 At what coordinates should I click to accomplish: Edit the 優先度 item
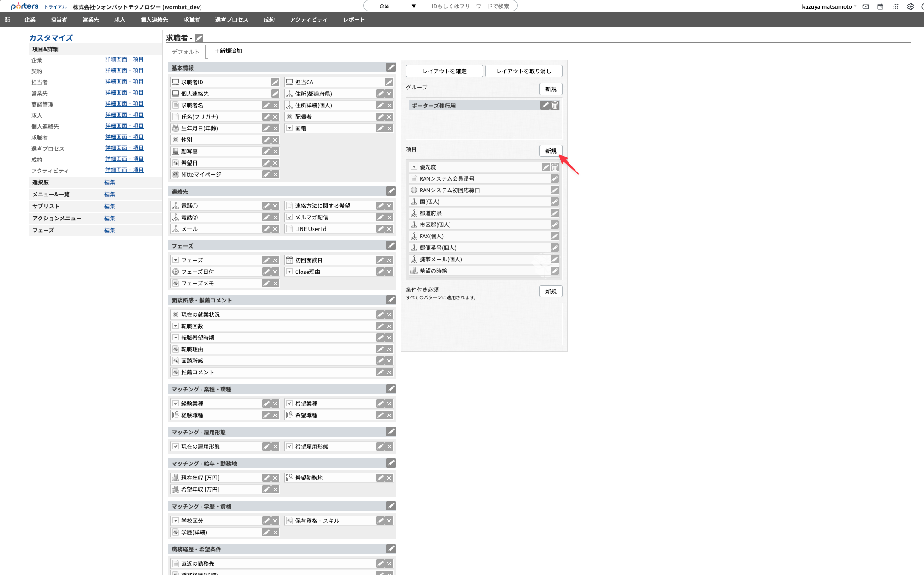[x=546, y=167]
